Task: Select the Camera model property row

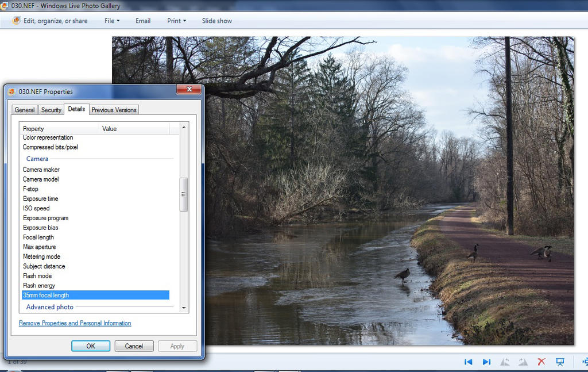Action: (x=41, y=179)
